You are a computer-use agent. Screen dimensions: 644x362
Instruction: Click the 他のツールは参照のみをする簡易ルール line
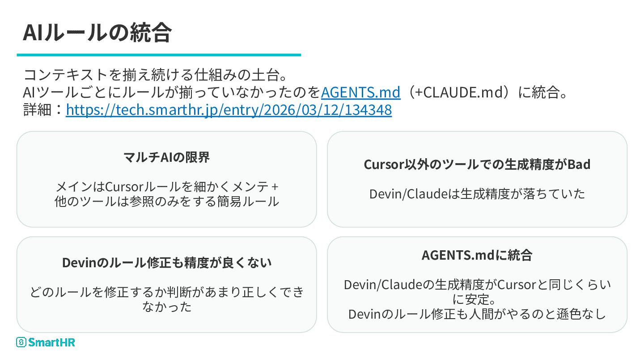166,201
